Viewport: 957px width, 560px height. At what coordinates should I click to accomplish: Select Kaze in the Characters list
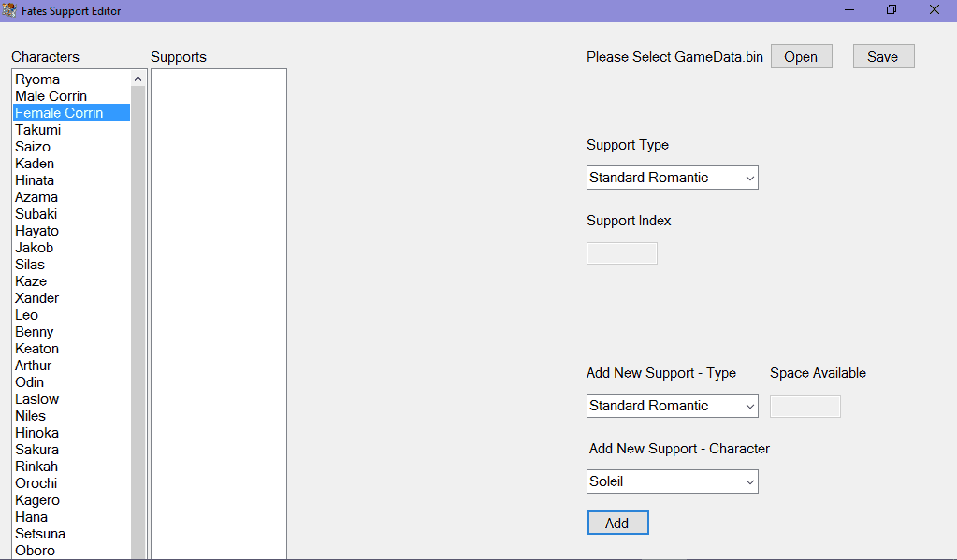click(x=71, y=281)
